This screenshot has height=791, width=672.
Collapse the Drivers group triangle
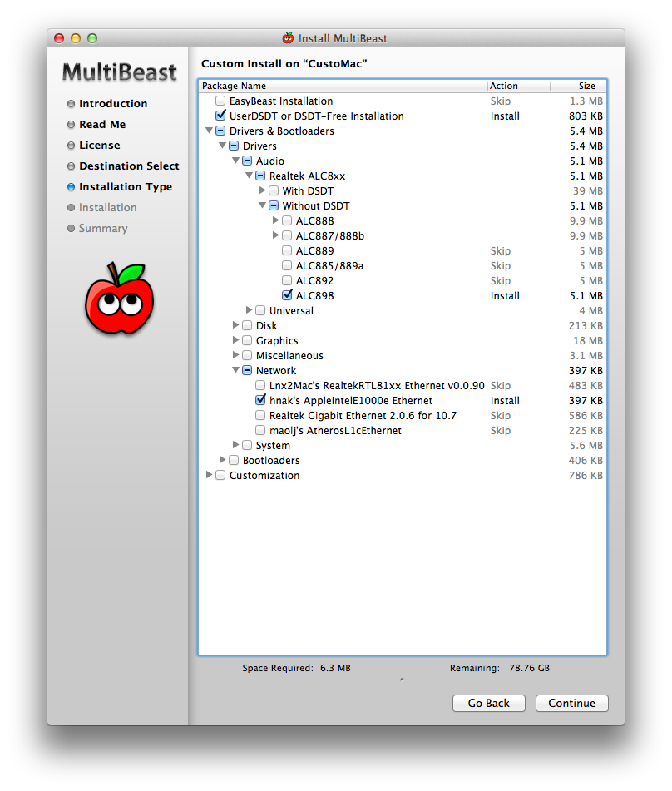pos(222,146)
